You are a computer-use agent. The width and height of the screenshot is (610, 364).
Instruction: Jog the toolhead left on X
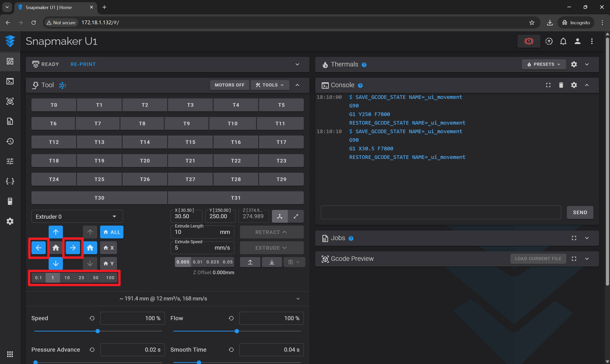(x=39, y=248)
